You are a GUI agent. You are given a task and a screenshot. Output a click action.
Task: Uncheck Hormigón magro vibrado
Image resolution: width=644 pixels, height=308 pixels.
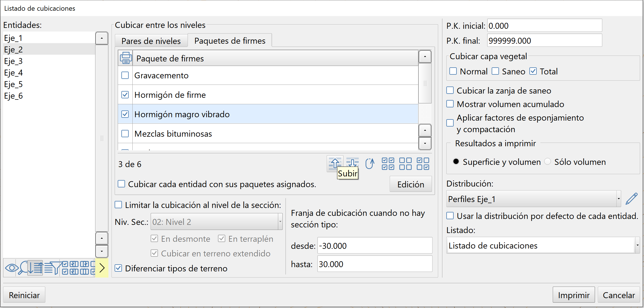tap(125, 114)
